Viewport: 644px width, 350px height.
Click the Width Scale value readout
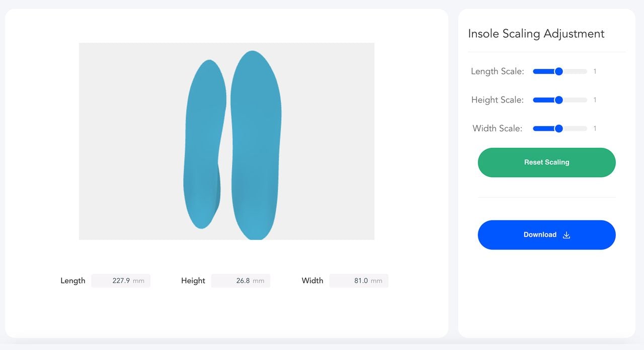595,129
